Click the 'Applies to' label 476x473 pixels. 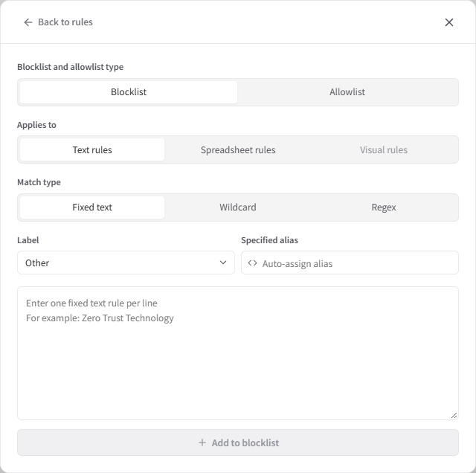click(36, 125)
